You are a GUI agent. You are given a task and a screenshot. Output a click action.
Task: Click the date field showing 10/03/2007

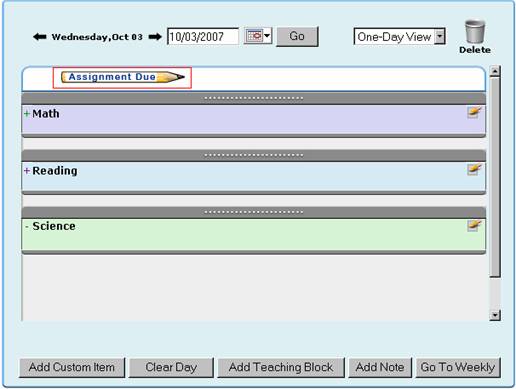[203, 36]
